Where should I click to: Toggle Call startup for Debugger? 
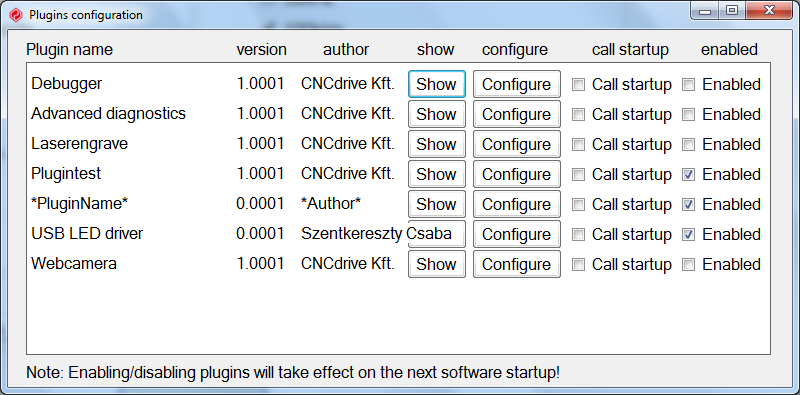click(x=578, y=85)
